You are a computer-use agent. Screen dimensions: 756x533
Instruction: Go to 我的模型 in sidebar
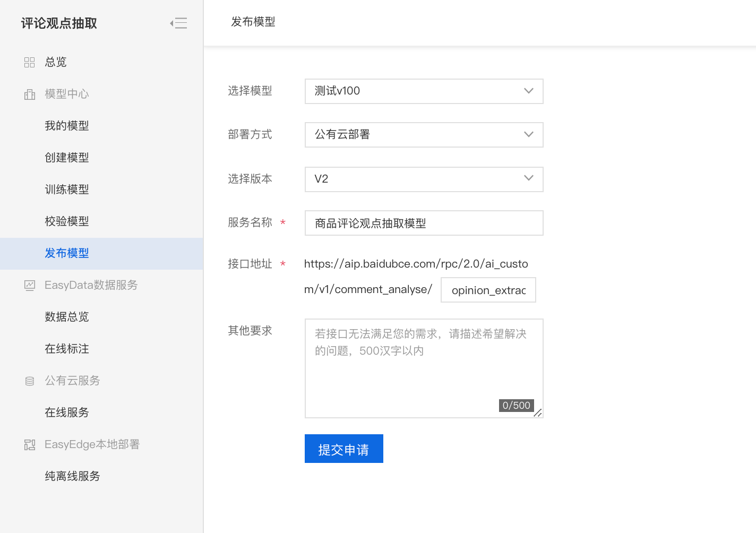[x=67, y=126]
